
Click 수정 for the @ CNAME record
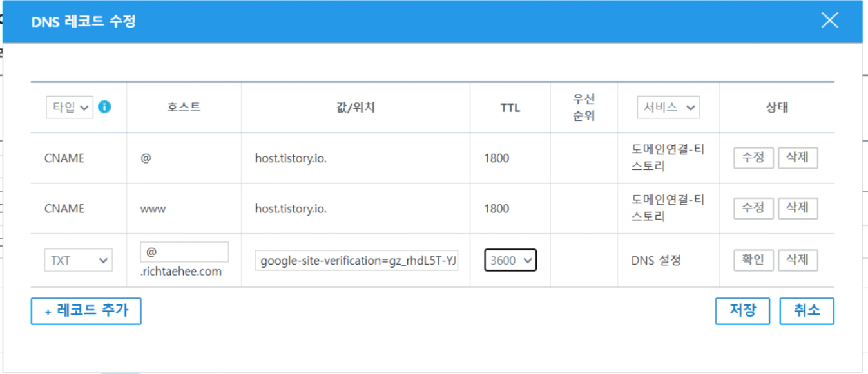tap(753, 158)
